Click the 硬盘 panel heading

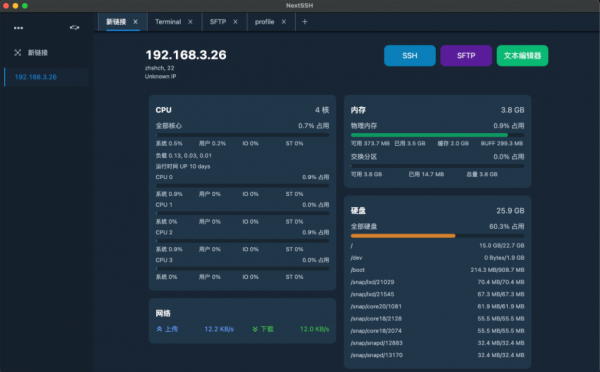[x=358, y=210]
